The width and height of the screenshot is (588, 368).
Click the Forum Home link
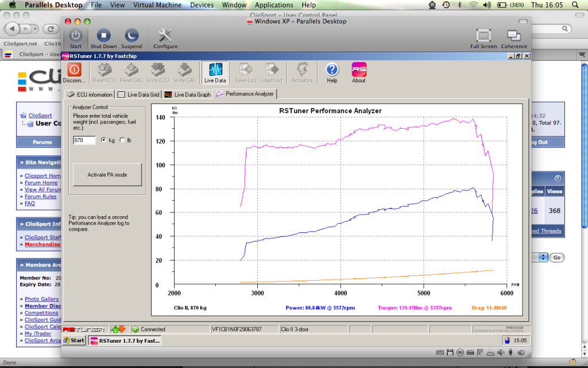(41, 183)
